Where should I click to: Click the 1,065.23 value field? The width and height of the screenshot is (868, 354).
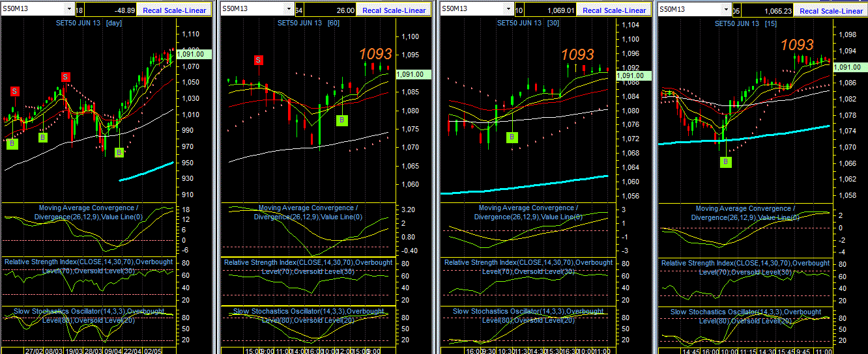point(768,10)
